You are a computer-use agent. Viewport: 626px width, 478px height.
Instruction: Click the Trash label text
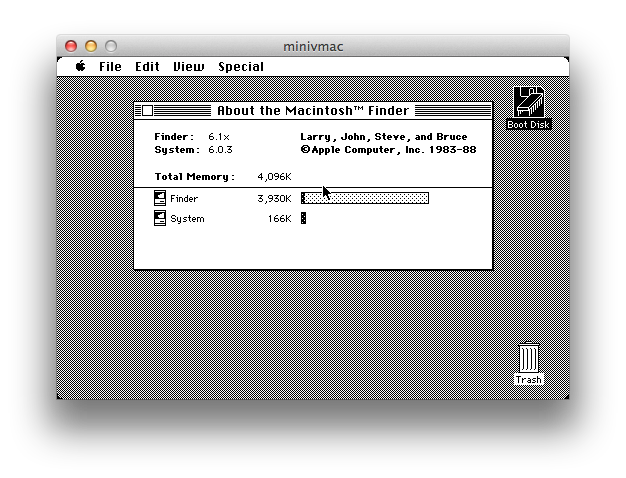(529, 379)
